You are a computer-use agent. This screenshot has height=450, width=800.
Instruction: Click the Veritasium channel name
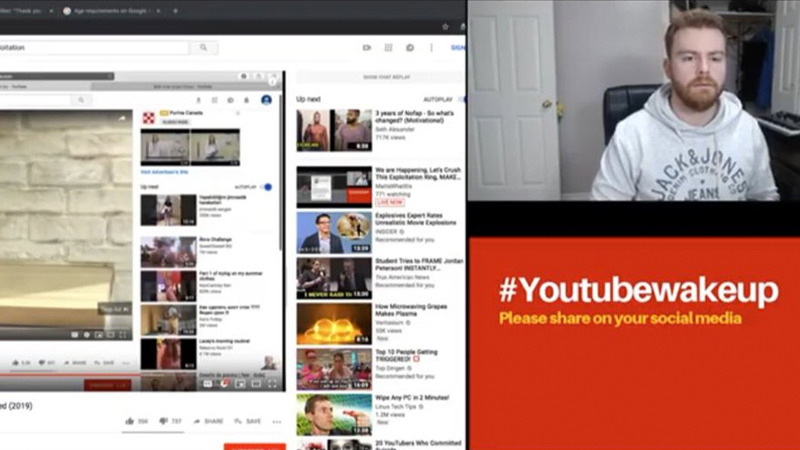(x=390, y=322)
